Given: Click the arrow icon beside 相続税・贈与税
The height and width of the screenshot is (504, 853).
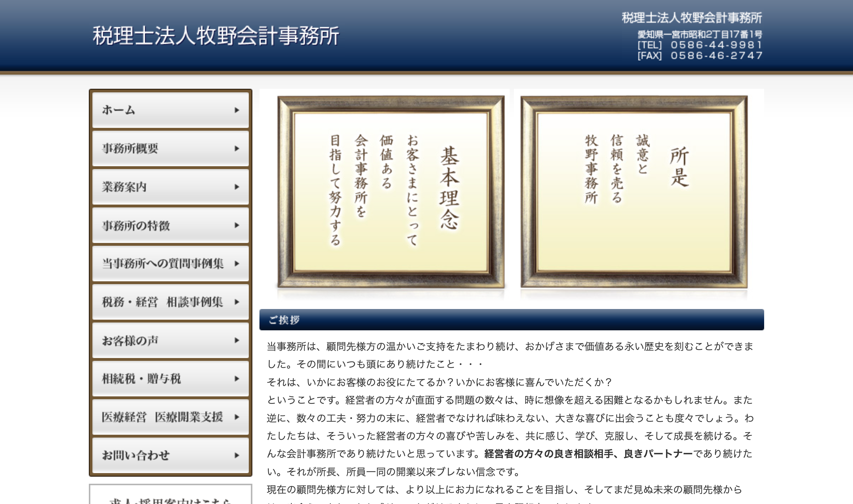Looking at the screenshot, I should click(x=237, y=379).
